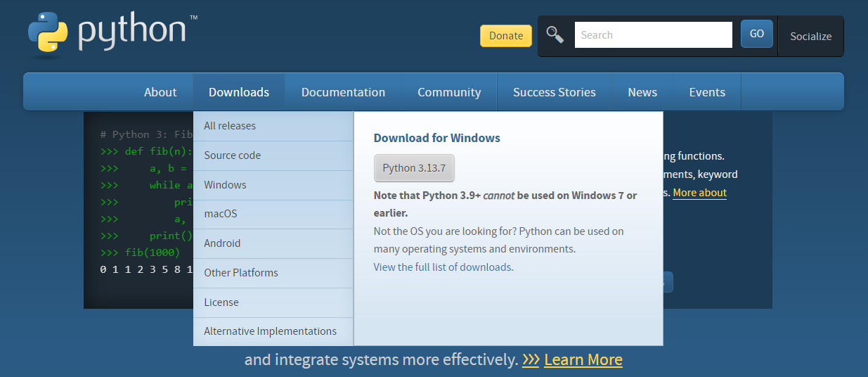The image size is (868, 377).
Task: Select Alternative Implementations in Downloads submenu
Action: pos(273,331)
